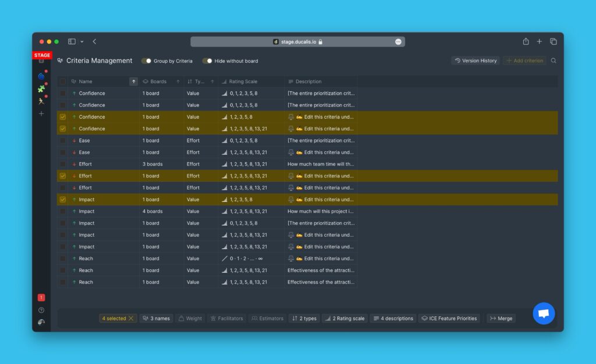596x364 pixels.
Task: Click the Merge button
Action: (501, 319)
